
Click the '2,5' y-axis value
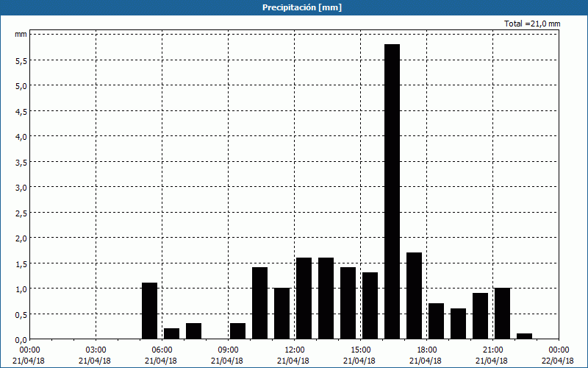click(x=21, y=213)
